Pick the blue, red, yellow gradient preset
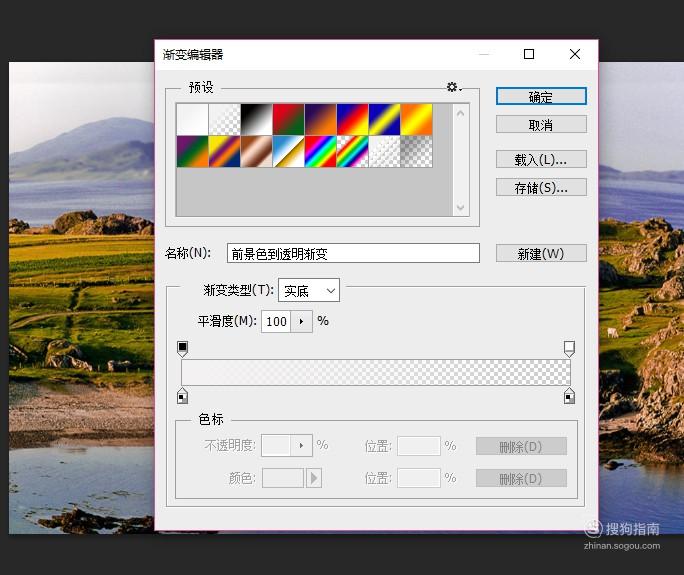Image resolution: width=684 pixels, height=575 pixels. click(x=352, y=120)
